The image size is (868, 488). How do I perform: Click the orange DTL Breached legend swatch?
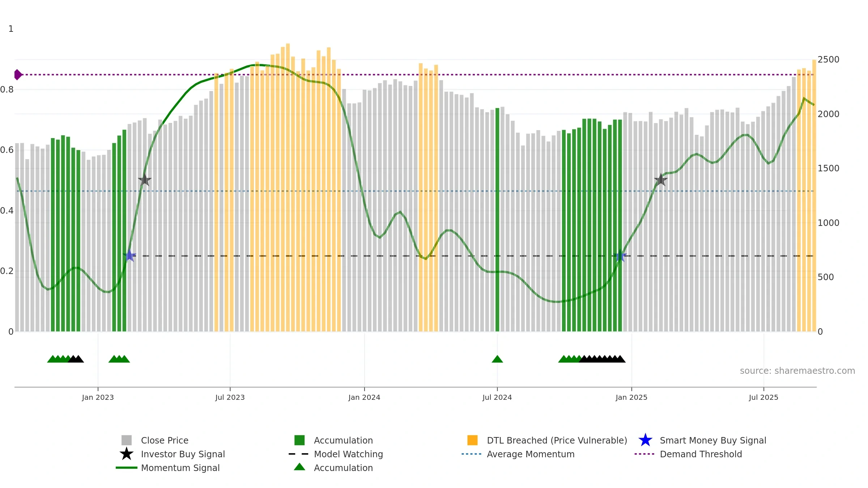pyautogui.click(x=472, y=440)
